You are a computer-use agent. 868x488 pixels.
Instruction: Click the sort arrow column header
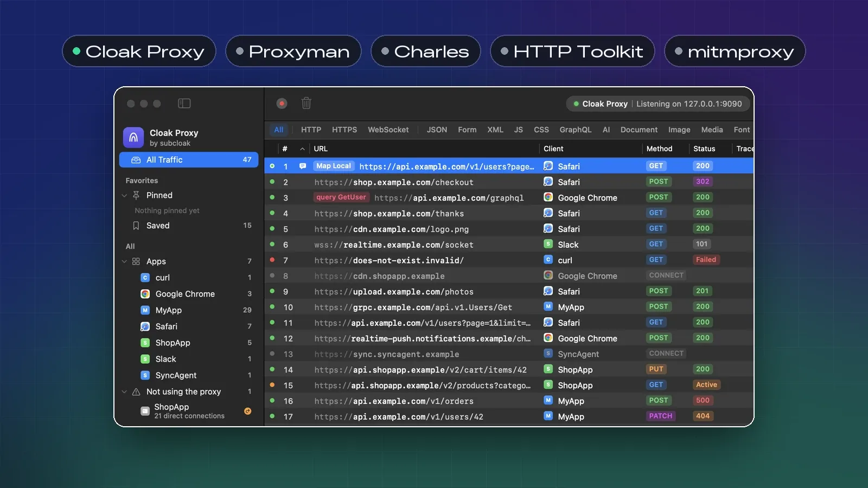302,149
